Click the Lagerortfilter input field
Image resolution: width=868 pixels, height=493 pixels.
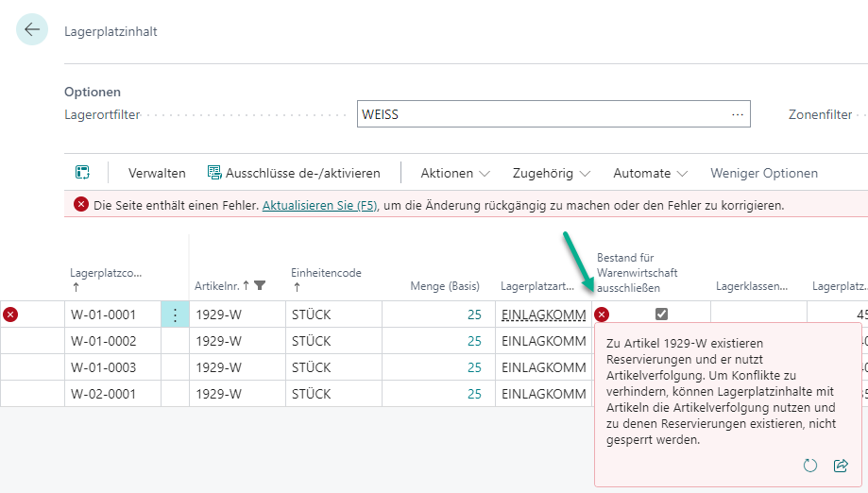538,114
